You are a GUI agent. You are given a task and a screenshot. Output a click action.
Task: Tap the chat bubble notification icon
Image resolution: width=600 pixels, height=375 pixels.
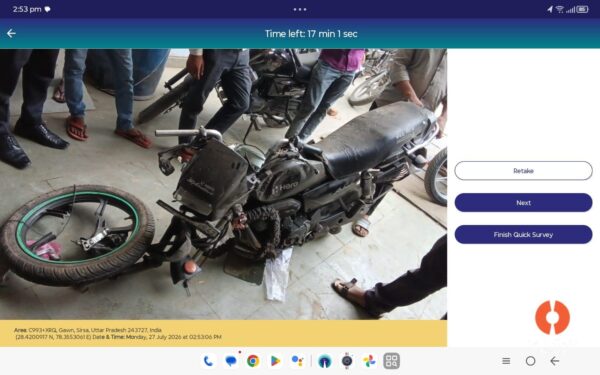click(x=47, y=9)
